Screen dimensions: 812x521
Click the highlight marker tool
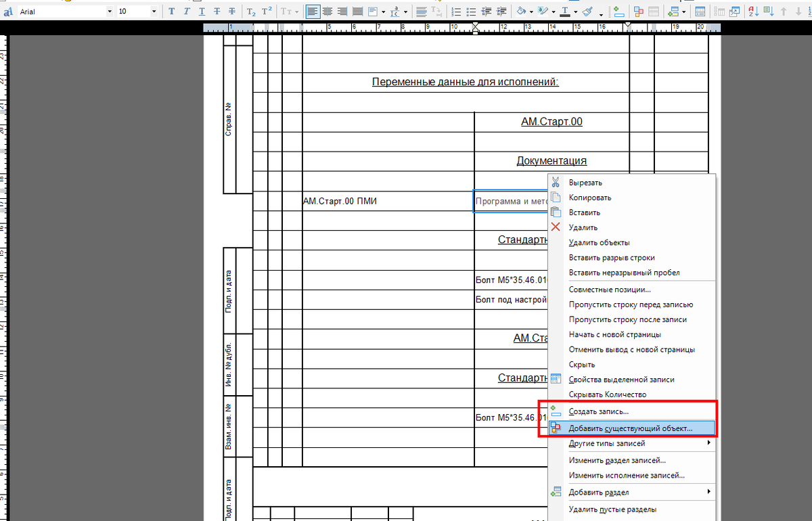[x=543, y=12]
